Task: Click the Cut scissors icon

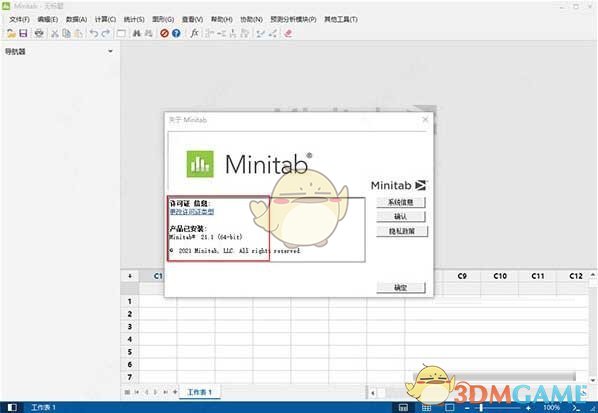Action: click(x=55, y=34)
